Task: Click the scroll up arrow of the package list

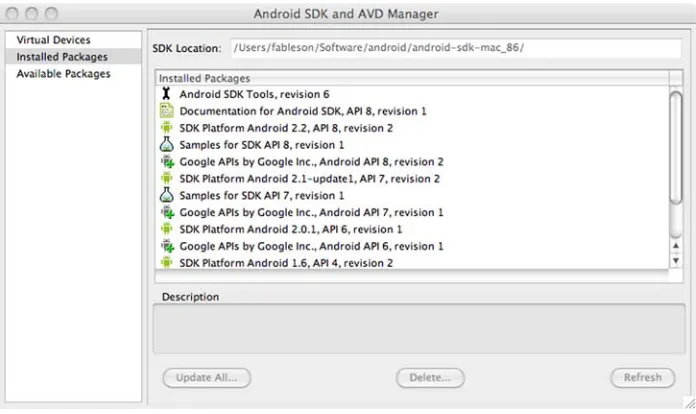Action: [x=676, y=245]
